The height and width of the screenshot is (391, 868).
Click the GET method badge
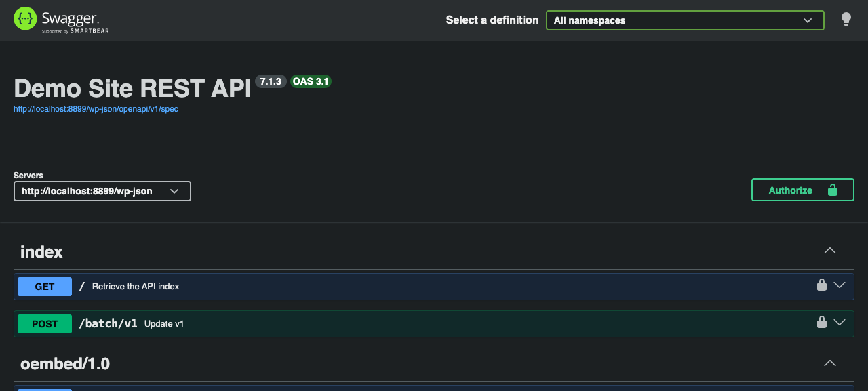[45, 287]
